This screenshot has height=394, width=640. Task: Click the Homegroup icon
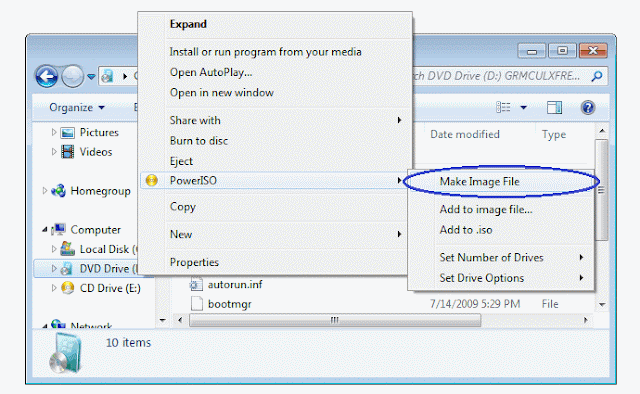coord(58,191)
